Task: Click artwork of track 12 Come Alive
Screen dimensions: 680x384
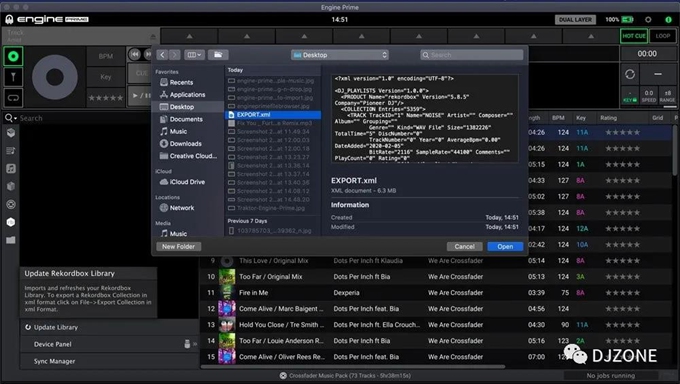Action: [227, 309]
